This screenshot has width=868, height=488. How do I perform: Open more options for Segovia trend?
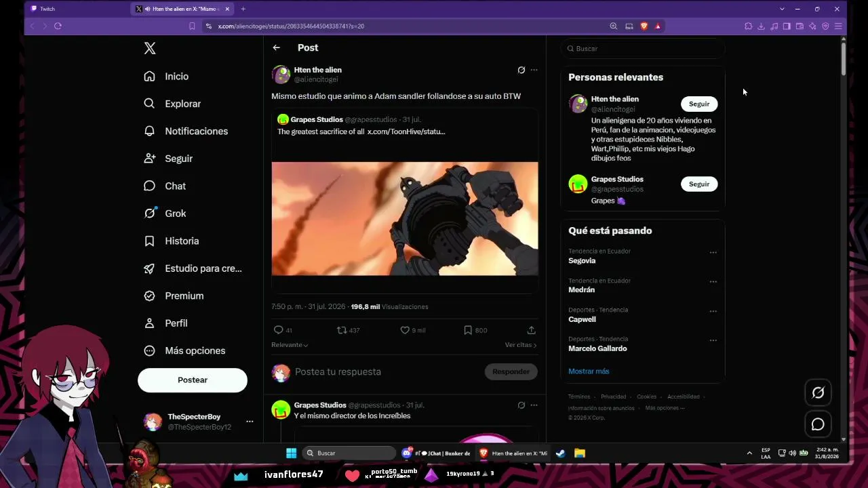pyautogui.click(x=713, y=252)
